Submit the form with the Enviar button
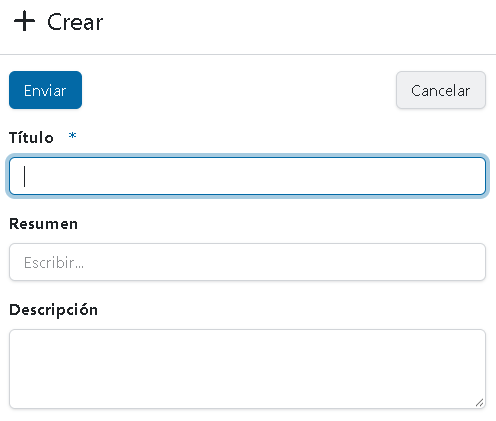 (x=45, y=90)
